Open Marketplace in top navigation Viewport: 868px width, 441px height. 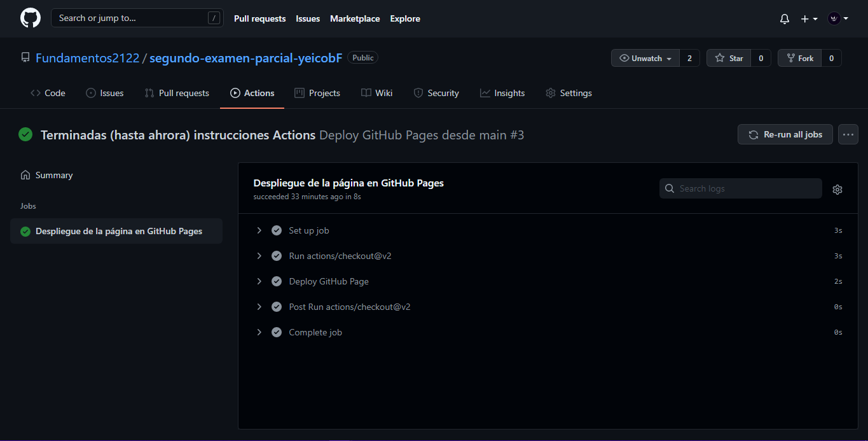click(355, 18)
